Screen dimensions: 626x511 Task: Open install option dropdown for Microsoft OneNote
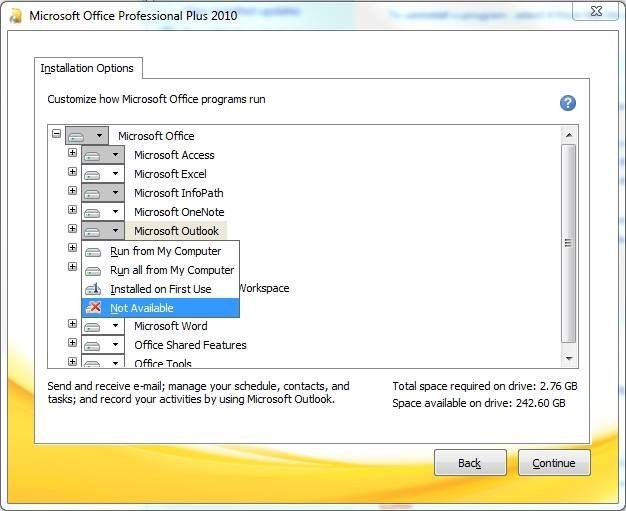103,212
